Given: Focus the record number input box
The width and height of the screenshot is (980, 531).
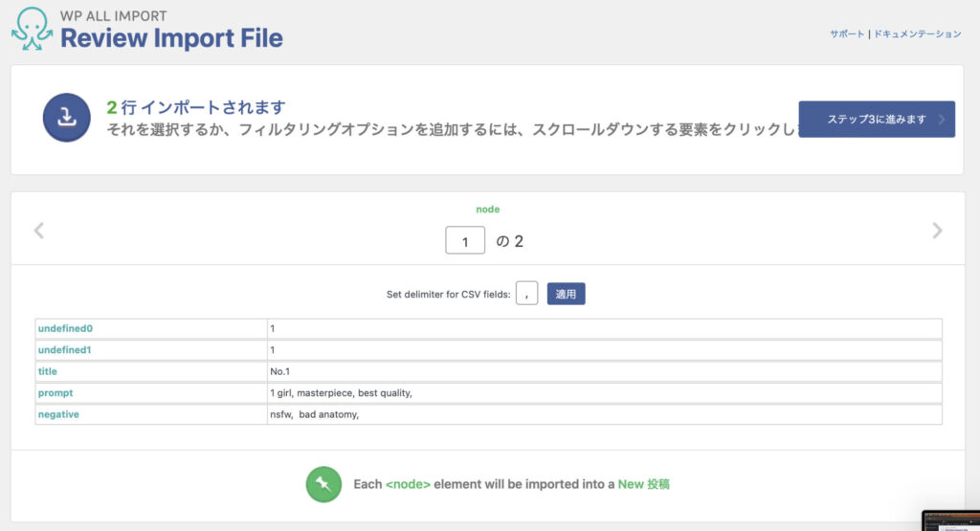Looking at the screenshot, I should [465, 241].
